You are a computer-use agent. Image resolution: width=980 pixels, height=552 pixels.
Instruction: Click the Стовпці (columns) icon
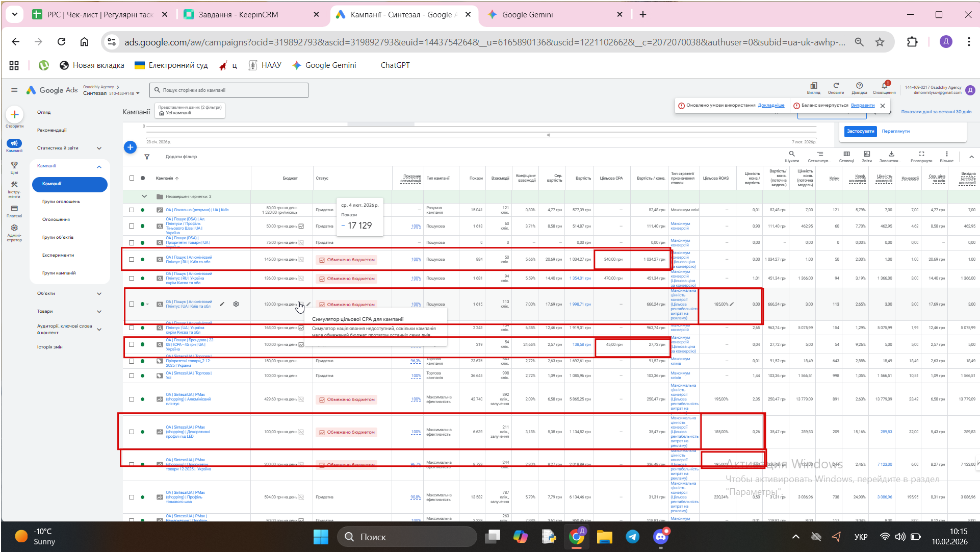(x=846, y=154)
